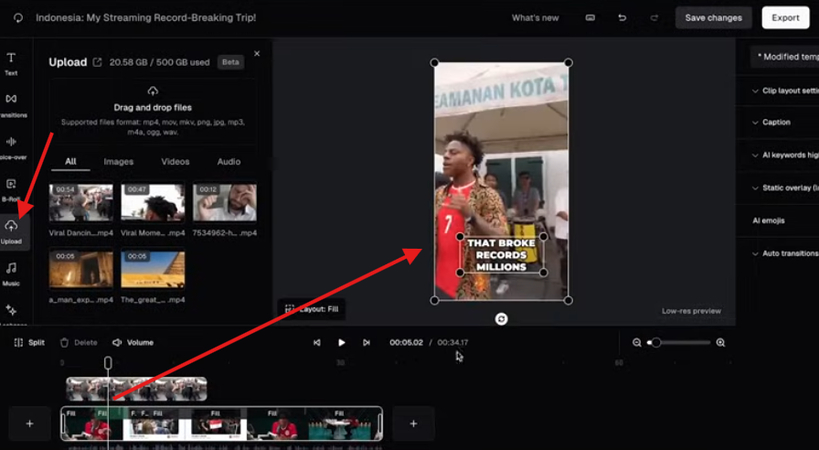Open the sparkle AI enhance sidebar icon

(11, 310)
